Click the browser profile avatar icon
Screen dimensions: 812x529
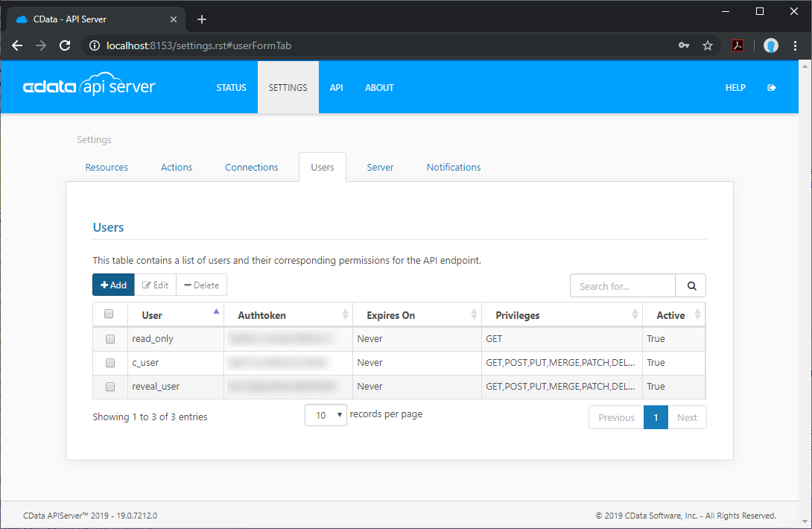coord(771,45)
